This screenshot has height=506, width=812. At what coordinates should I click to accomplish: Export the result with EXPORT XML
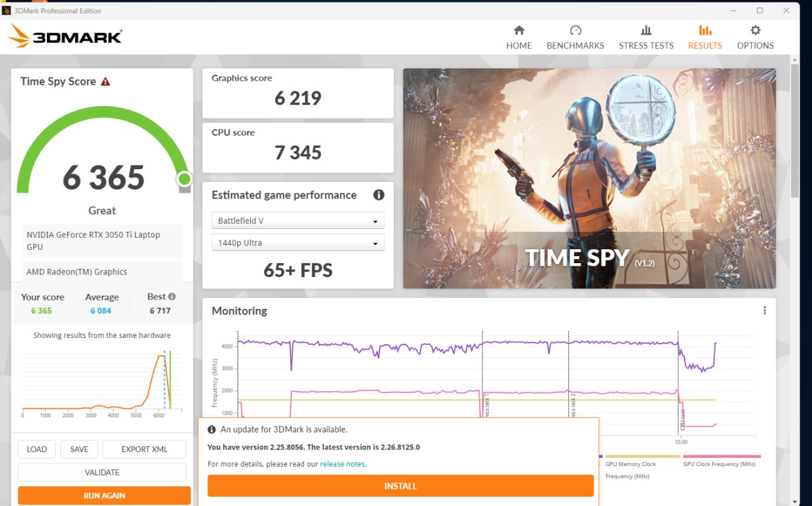pyautogui.click(x=145, y=449)
